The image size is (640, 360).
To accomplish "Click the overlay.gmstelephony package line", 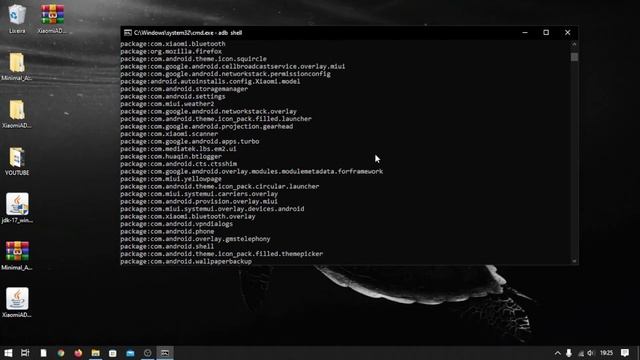I will 196,238.
